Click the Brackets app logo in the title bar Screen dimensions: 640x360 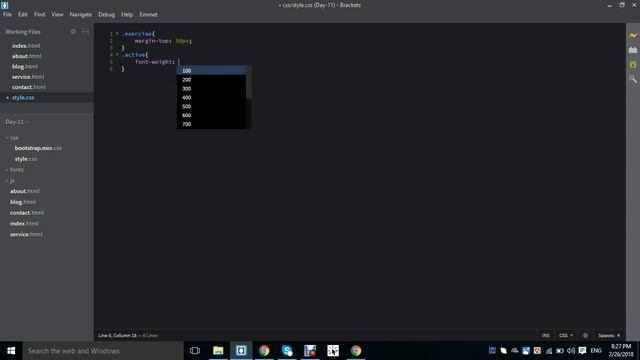tap(4, 5)
